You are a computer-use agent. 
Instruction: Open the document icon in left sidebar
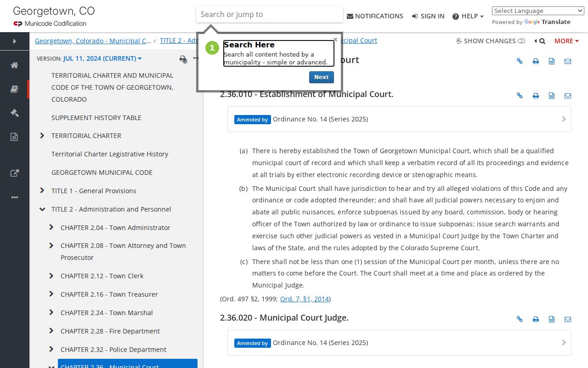(14, 137)
